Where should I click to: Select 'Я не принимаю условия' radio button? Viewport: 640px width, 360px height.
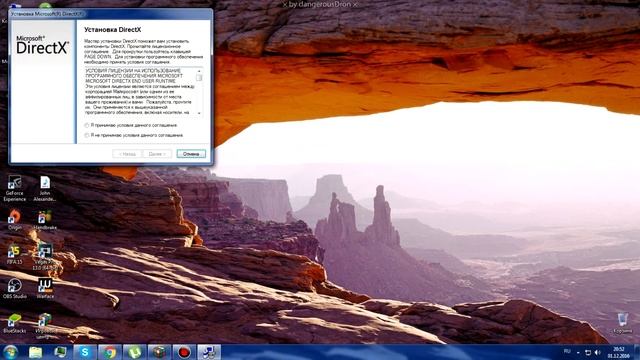[x=87, y=135]
